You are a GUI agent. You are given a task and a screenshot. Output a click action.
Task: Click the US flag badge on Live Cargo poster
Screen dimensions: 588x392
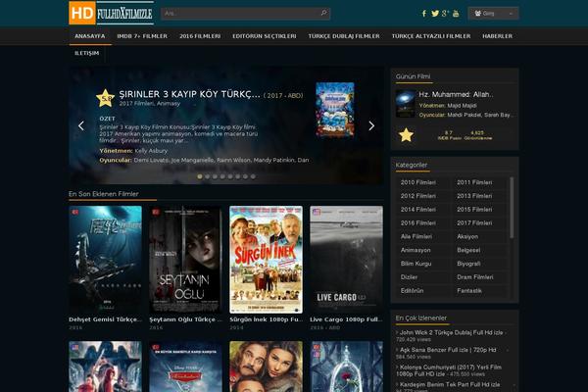point(317,212)
